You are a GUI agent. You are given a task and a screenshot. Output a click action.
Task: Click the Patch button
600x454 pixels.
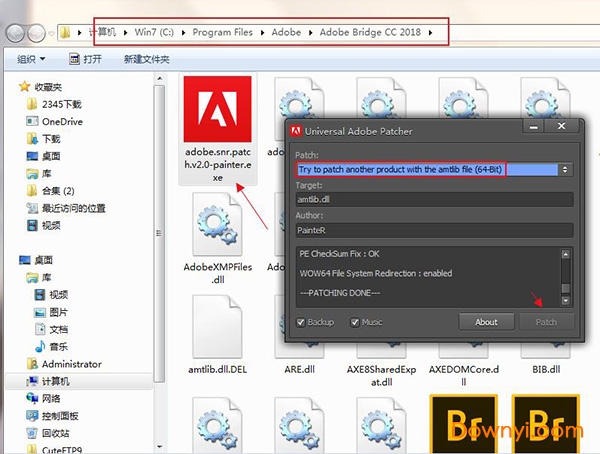point(547,322)
